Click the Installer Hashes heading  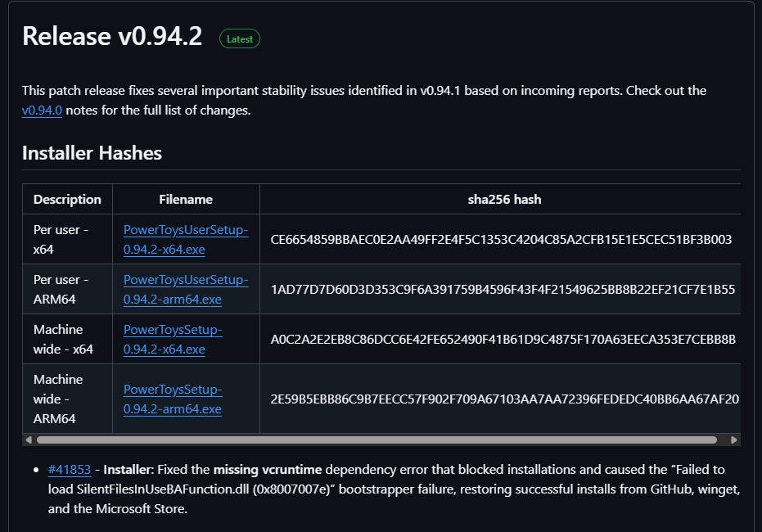(92, 153)
